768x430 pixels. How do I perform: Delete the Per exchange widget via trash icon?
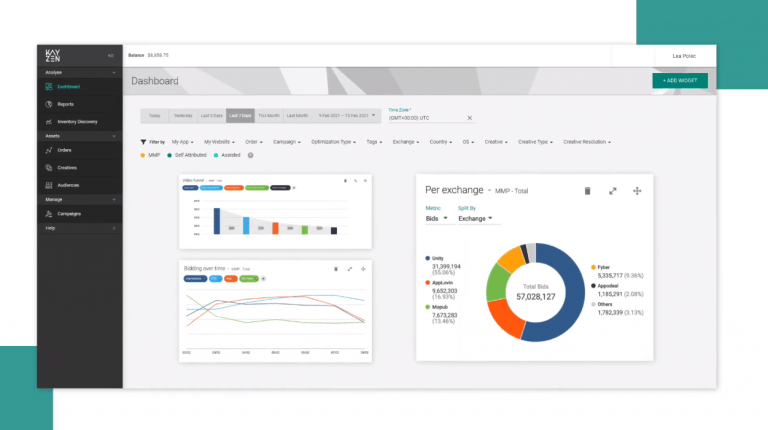[x=587, y=190]
